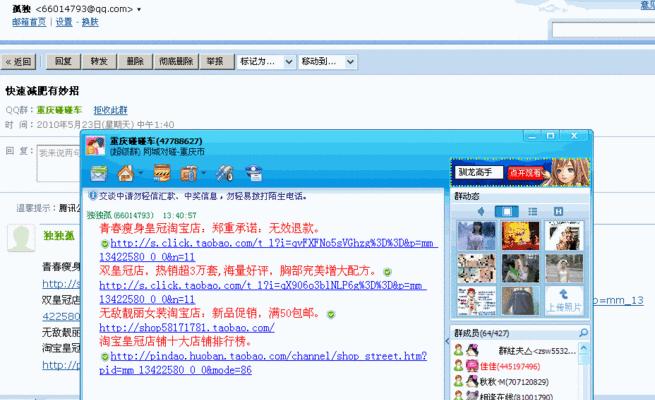Image resolution: width=655 pixels, height=400 pixels.
Task: Expand the arrow next to house icon
Action: click(x=140, y=172)
